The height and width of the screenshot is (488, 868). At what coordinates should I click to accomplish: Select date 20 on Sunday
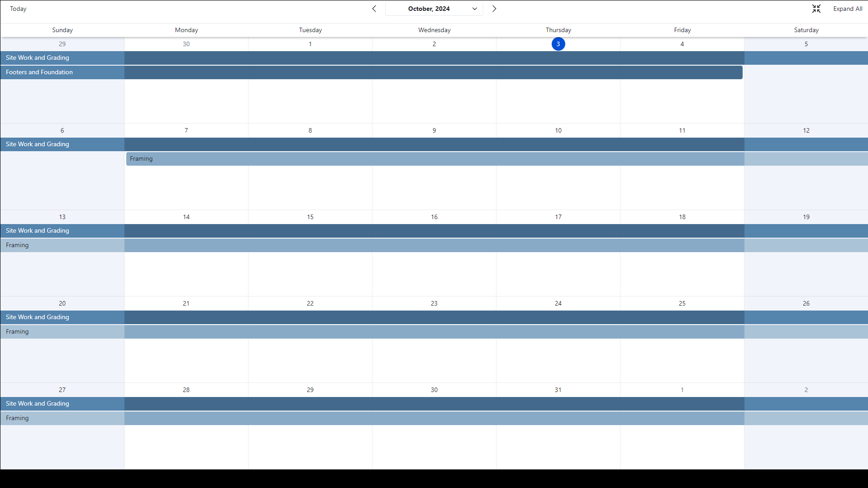62,303
